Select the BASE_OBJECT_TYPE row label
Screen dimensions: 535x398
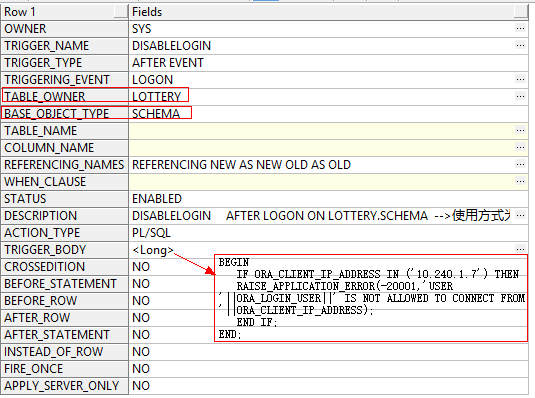(x=64, y=114)
